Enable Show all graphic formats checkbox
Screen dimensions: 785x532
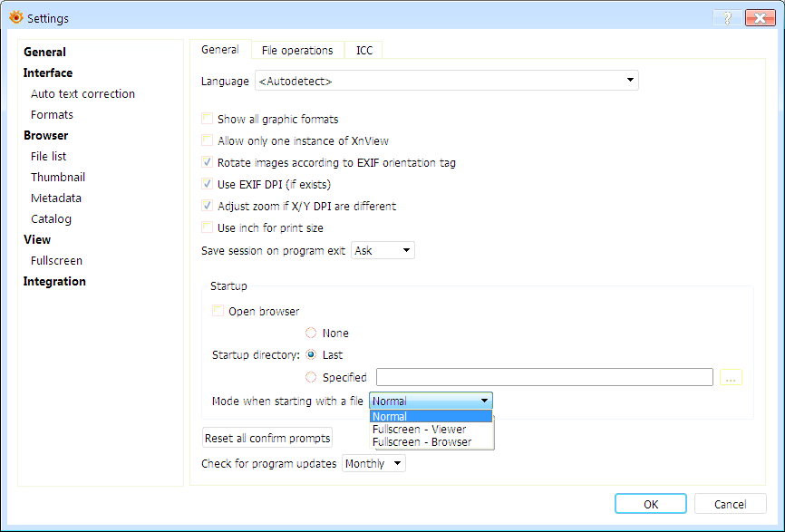(x=208, y=119)
